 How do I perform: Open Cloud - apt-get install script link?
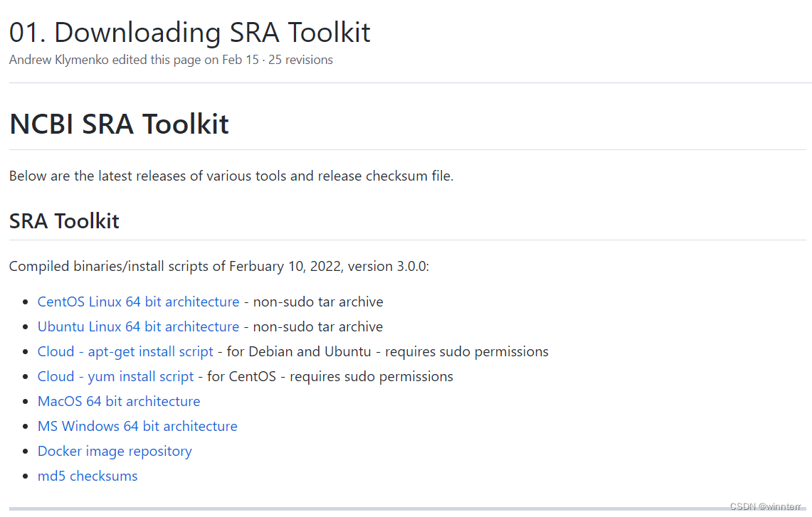pos(125,351)
